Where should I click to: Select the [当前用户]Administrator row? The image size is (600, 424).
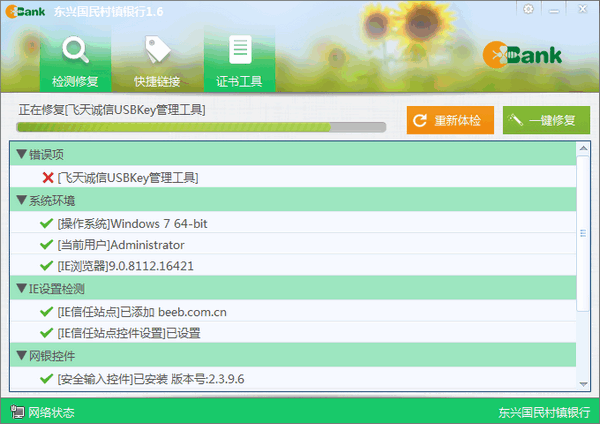point(293,244)
